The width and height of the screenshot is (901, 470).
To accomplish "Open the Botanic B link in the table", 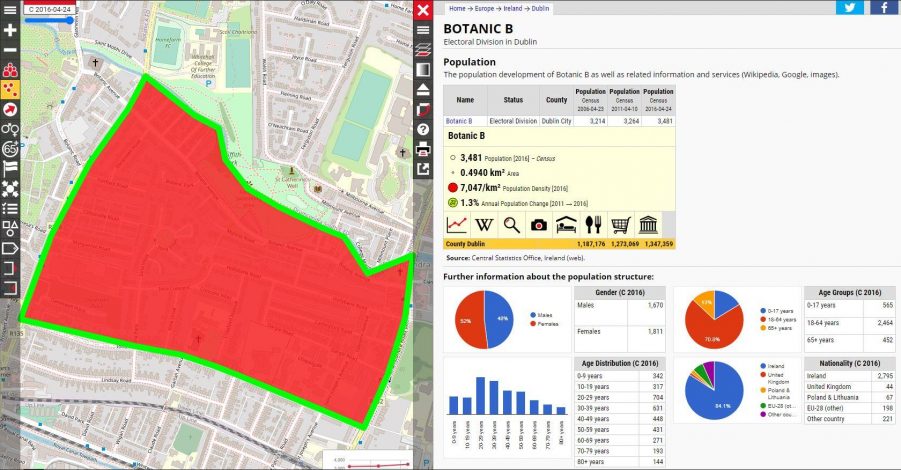I will [x=459, y=121].
